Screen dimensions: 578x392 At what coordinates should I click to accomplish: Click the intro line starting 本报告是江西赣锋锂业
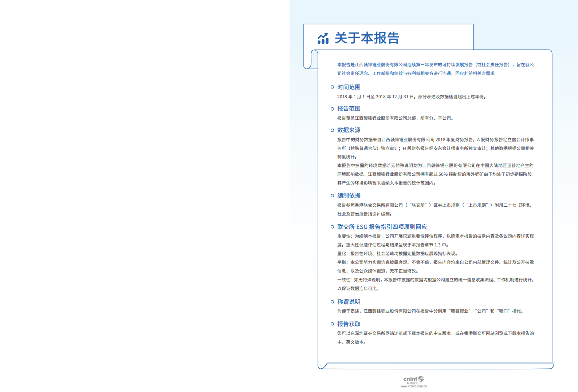[x=436, y=65]
